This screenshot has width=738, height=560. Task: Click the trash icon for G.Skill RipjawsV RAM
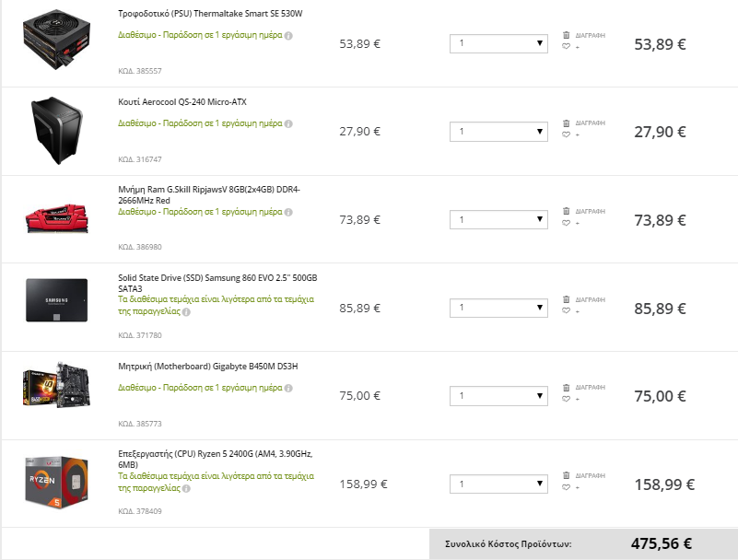point(567,211)
